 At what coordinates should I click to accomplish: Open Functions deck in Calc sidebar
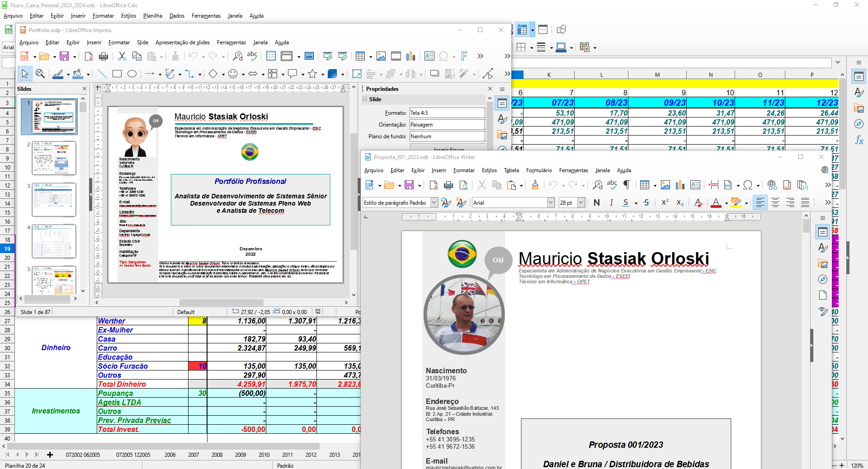pyautogui.click(x=859, y=140)
